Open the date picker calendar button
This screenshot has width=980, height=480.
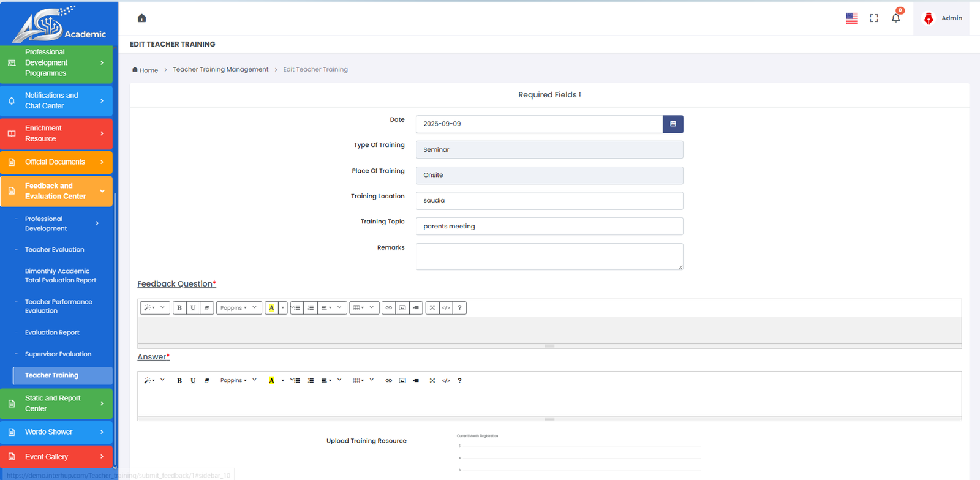coord(673,124)
